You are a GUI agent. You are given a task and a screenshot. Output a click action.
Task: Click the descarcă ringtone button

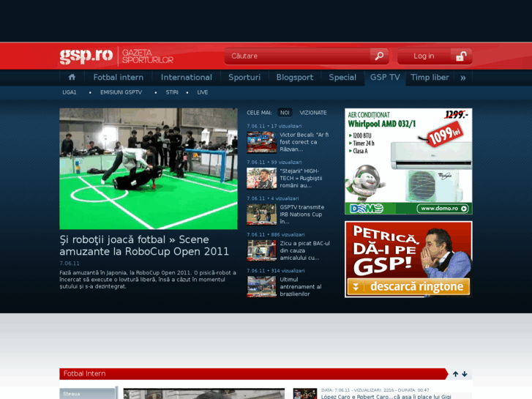tap(408, 286)
